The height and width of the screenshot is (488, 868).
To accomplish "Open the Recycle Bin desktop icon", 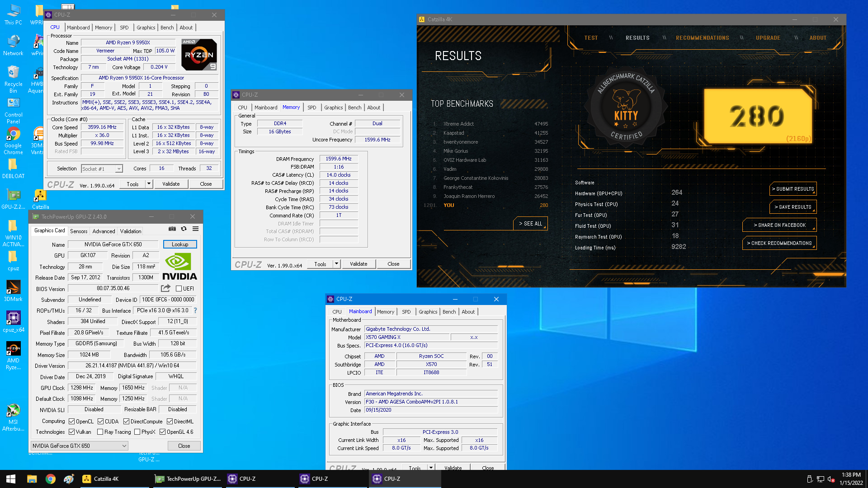I will (13, 79).
